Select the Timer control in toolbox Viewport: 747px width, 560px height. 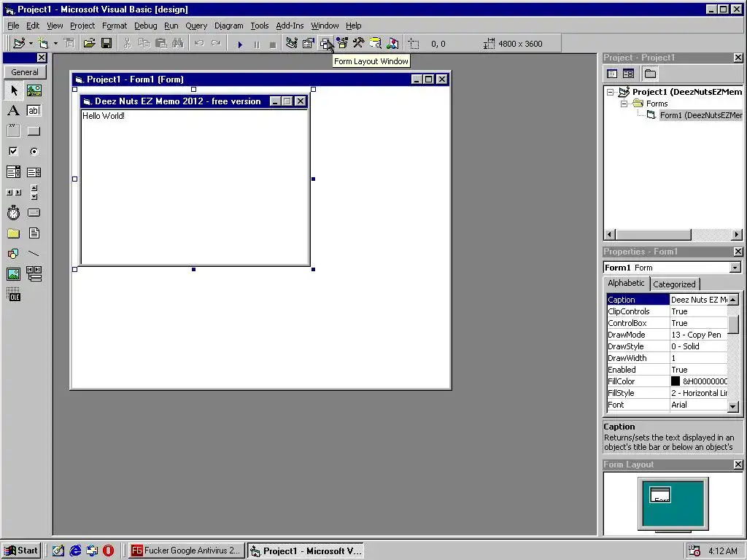[13, 213]
